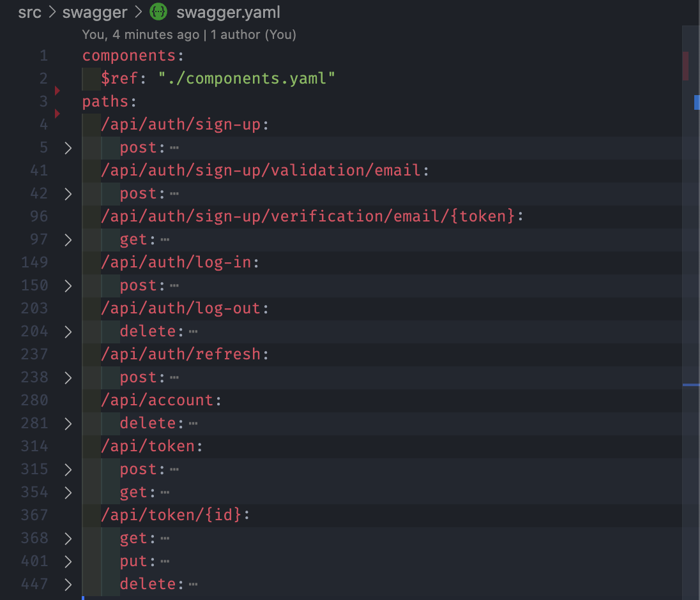Click the /api/token path on line 314
700x600 pixels.
click(x=148, y=446)
